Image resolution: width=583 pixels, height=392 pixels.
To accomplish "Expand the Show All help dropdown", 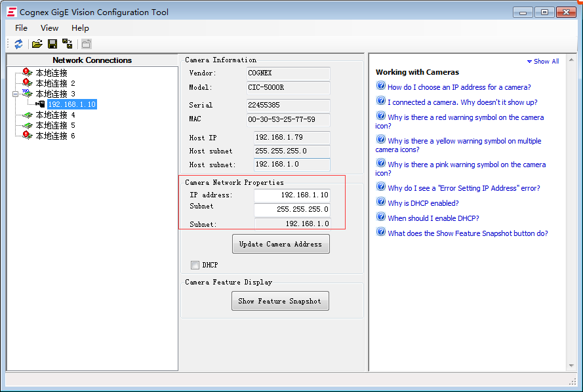I will 543,62.
